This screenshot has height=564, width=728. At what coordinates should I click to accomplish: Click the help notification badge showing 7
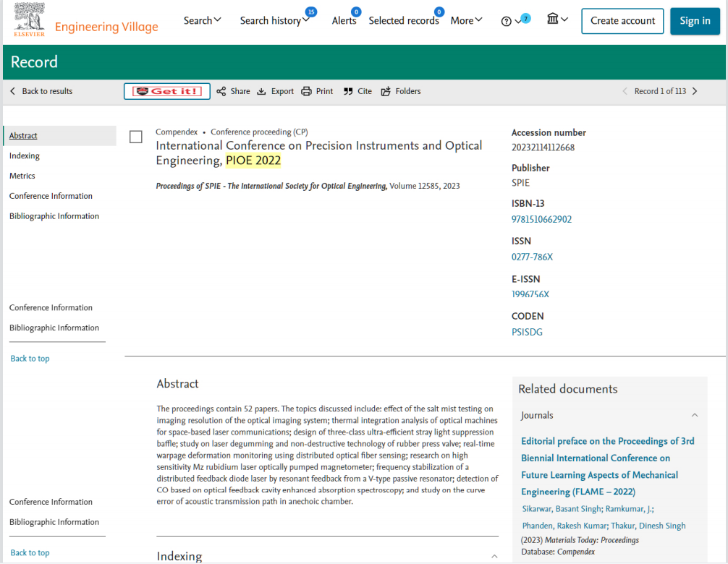click(525, 19)
